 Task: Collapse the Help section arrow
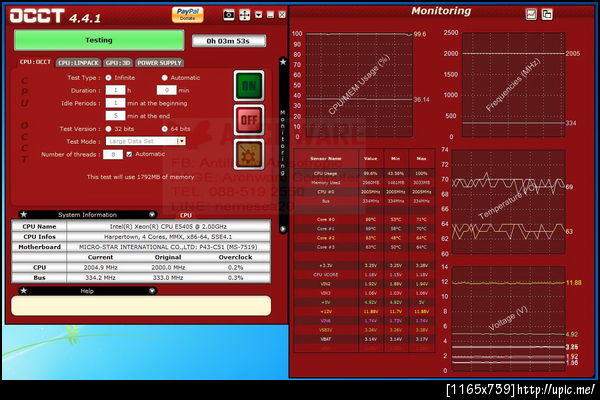[x=152, y=291]
